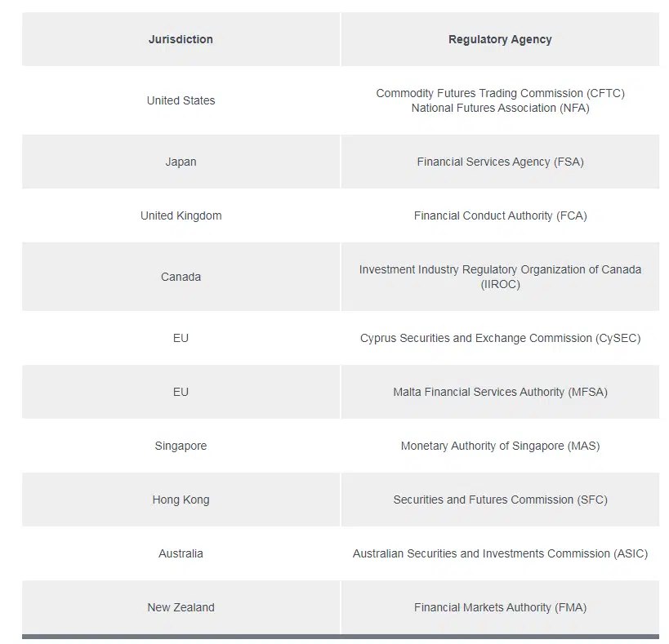Click Malta Financial Services Authority (MFSA) cell

tap(500, 392)
